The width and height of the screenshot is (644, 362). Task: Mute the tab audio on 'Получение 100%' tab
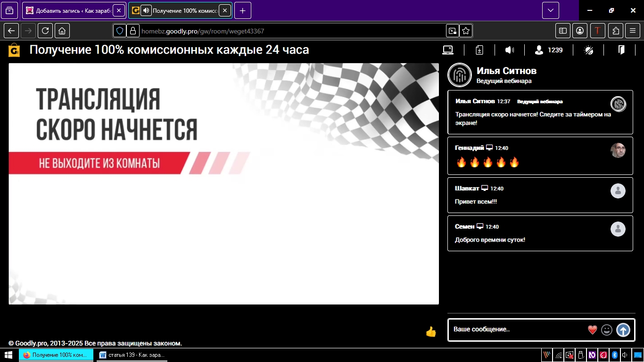[146, 10]
